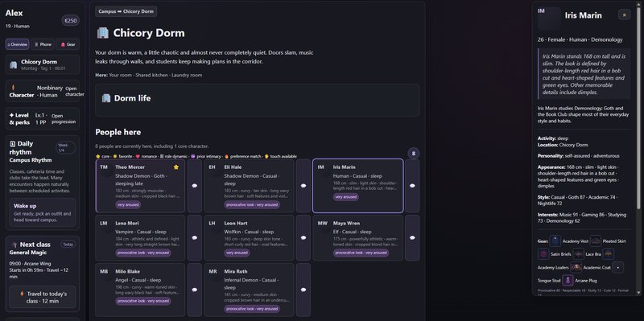Open chat bubble next to Theo Mercer

(195, 186)
